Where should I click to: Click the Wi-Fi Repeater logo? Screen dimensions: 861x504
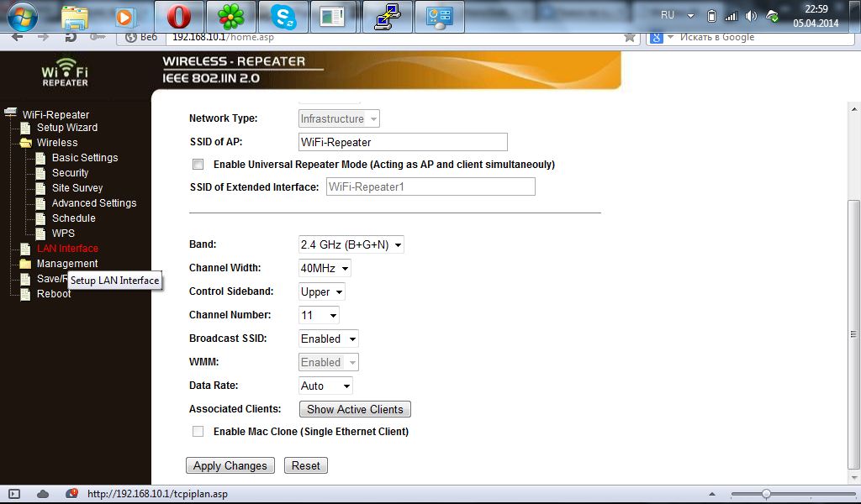tap(65, 72)
